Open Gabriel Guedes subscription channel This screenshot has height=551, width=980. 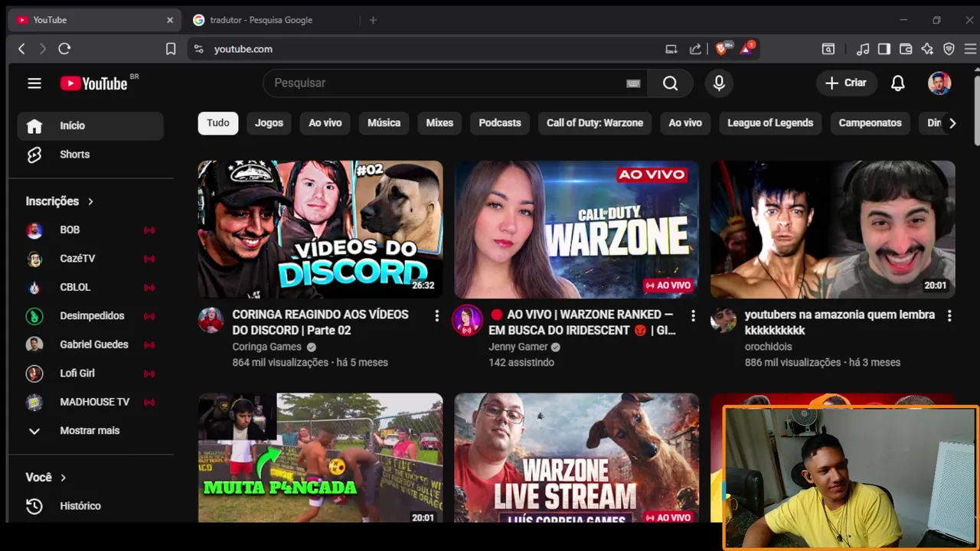click(x=90, y=344)
